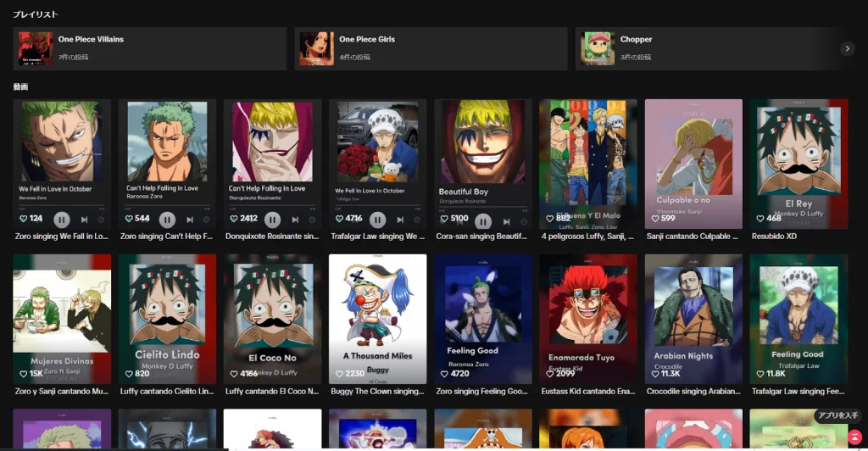
Task: Like the El Coco No video heart
Action: coord(234,374)
